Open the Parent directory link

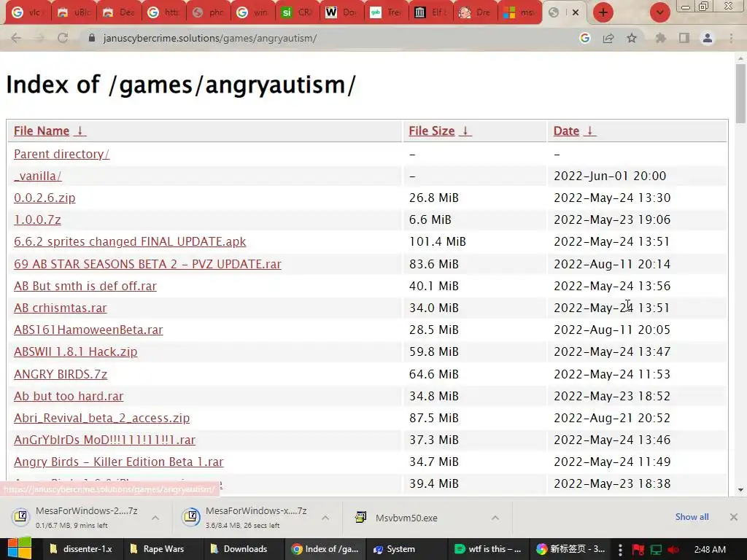click(61, 155)
